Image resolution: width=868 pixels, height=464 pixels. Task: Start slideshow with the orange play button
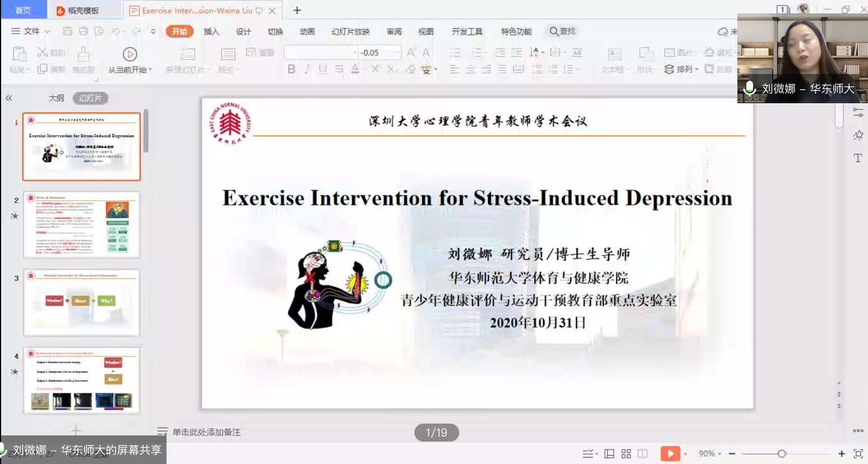pyautogui.click(x=670, y=453)
